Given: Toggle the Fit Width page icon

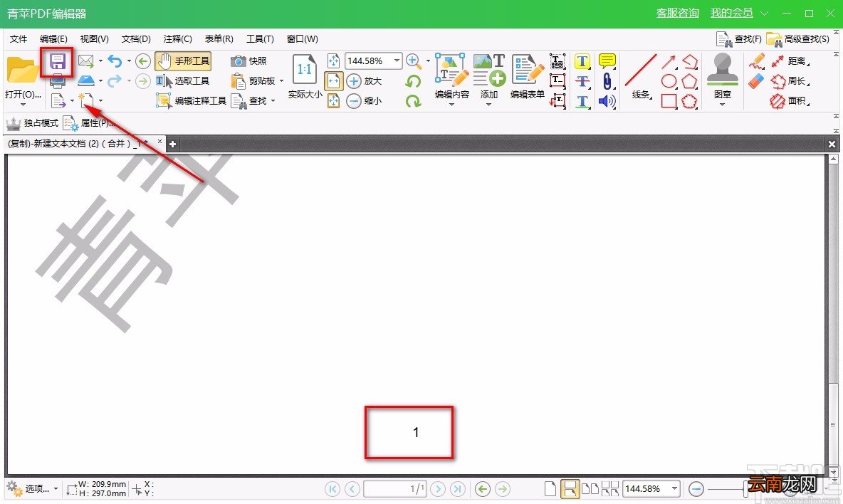Looking at the screenshot, I should (333, 81).
